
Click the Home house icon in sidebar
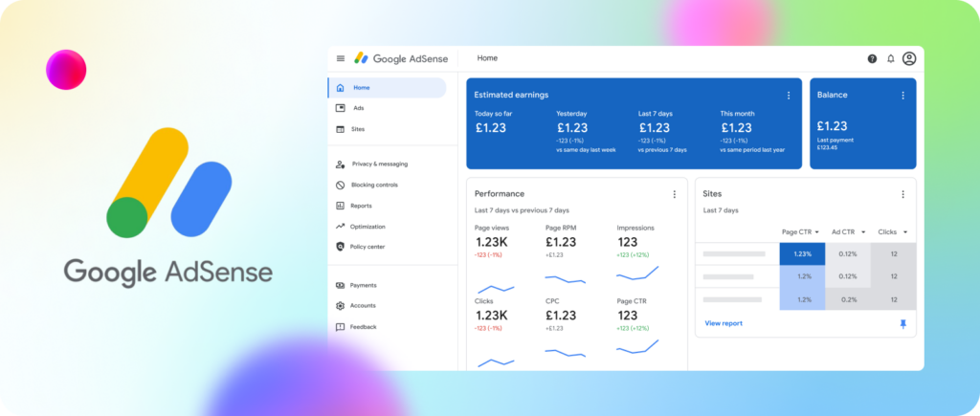[x=340, y=88]
